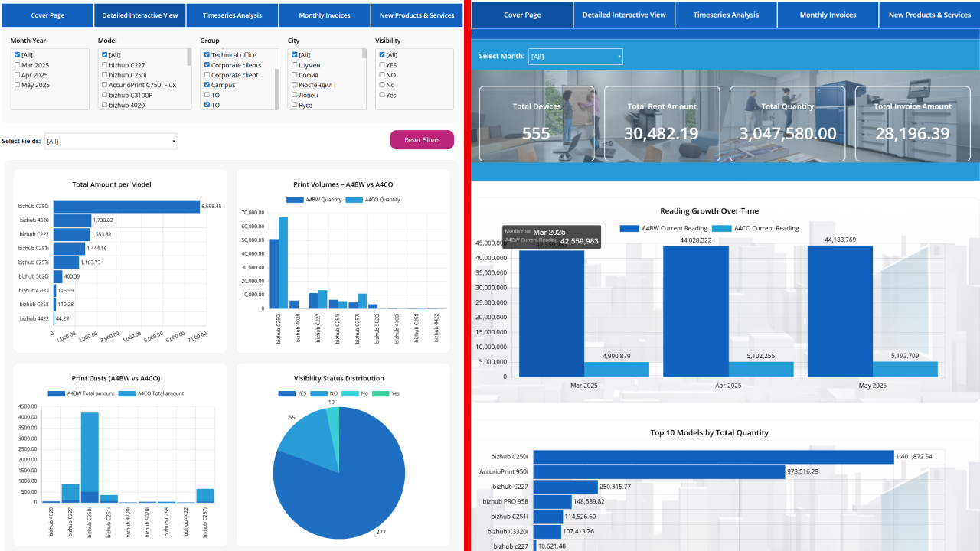Open the Select Fields dropdown

[x=110, y=141]
